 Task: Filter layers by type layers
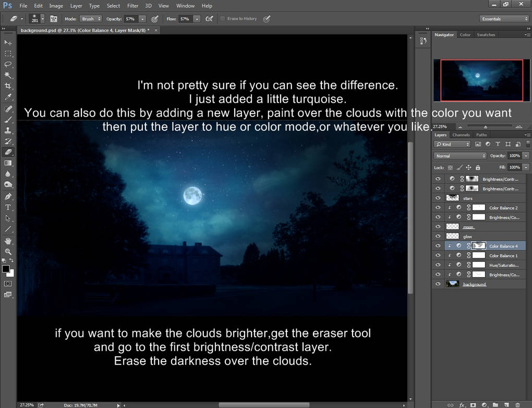498,144
